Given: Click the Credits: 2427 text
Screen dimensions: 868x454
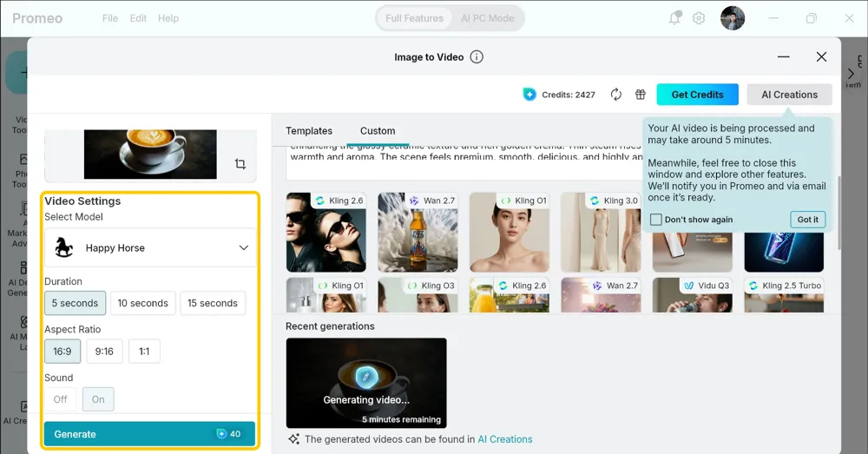Looking at the screenshot, I should (569, 95).
